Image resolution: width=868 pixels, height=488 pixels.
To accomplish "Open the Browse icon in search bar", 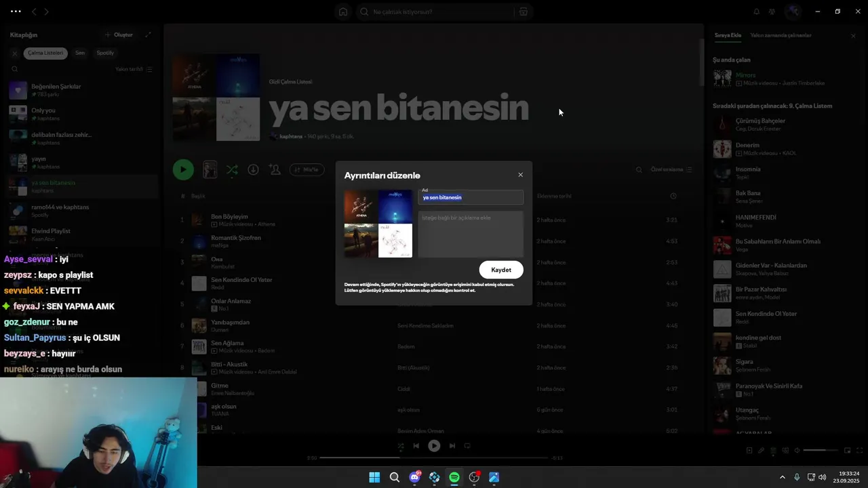I will tap(523, 12).
